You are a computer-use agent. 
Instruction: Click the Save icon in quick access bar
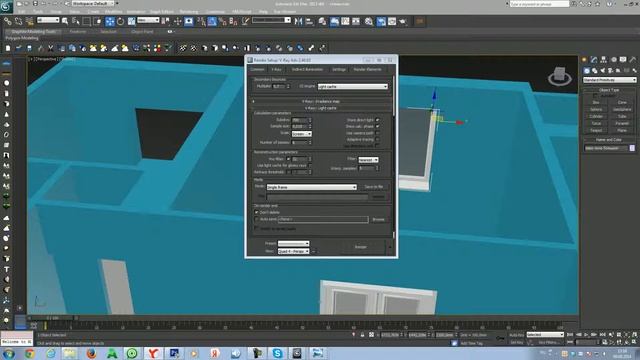(x=35, y=4)
